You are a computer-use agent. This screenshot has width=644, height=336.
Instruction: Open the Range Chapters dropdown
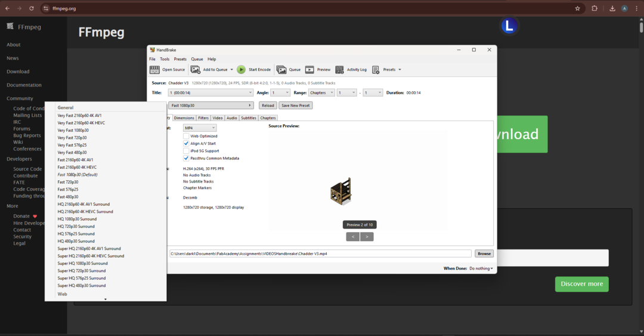[321, 93]
